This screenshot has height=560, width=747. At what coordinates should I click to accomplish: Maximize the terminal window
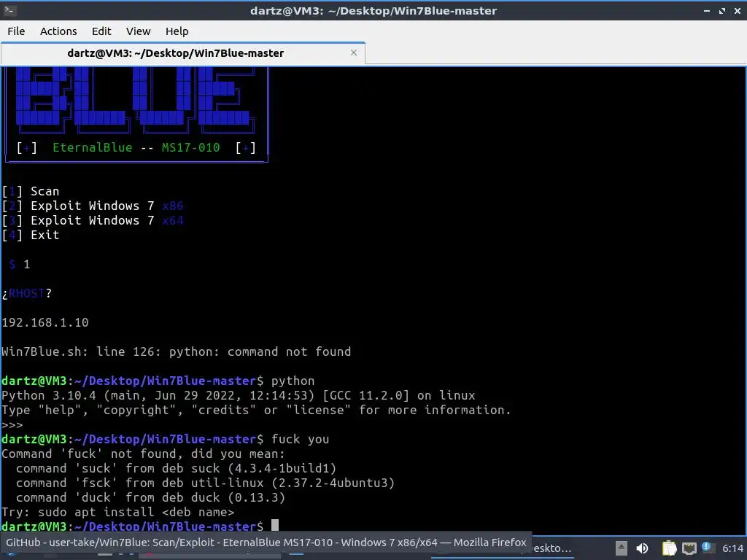click(722, 10)
